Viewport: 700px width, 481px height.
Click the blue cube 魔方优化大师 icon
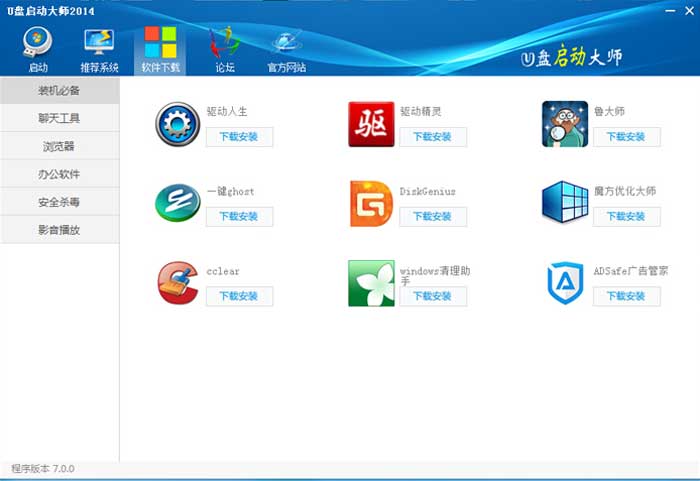tap(565, 202)
